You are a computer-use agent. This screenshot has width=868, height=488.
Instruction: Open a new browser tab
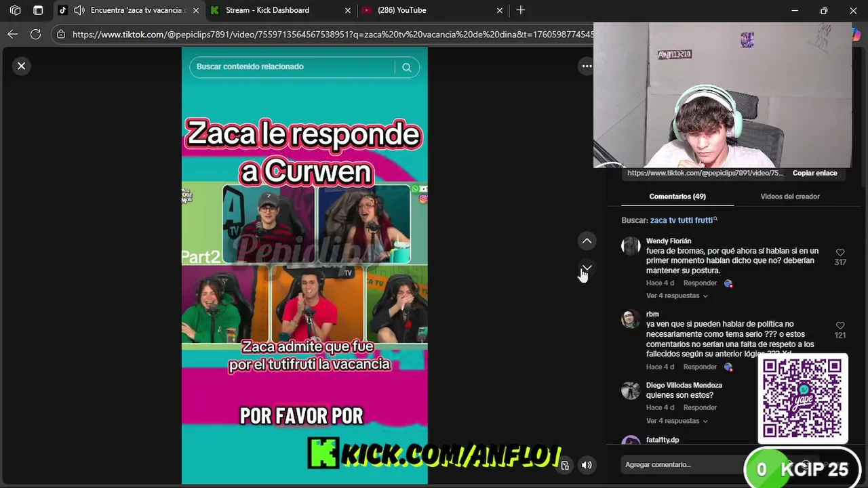tap(520, 10)
